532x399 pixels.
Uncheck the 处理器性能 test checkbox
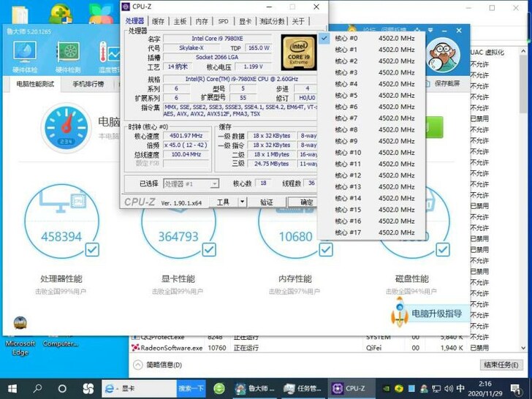[92, 250]
